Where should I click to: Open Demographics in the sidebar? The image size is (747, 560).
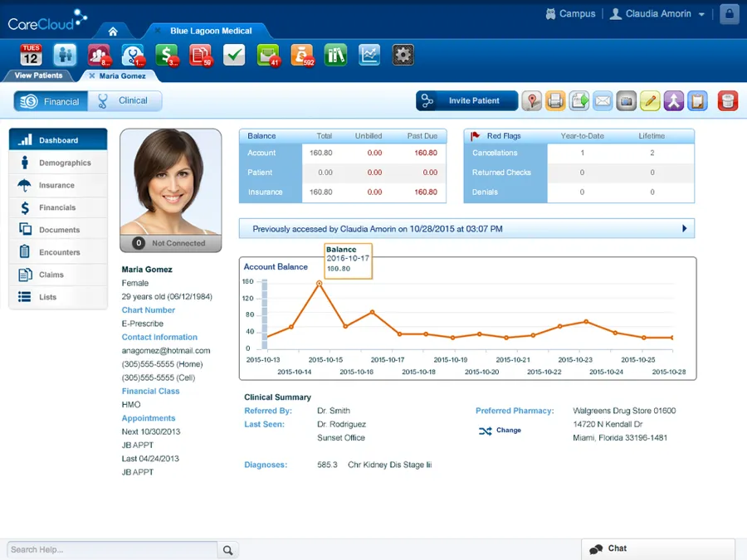(58, 163)
